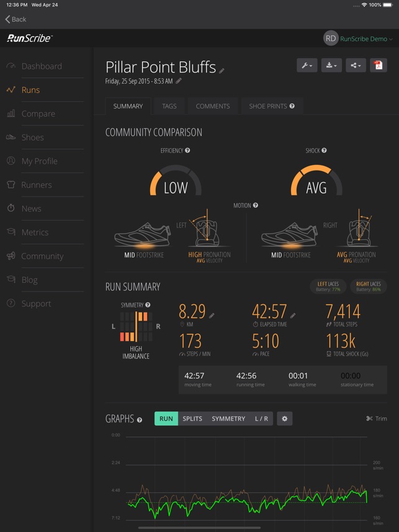
Task: Open the RunScribe Demo account dropdown
Action: click(x=366, y=38)
